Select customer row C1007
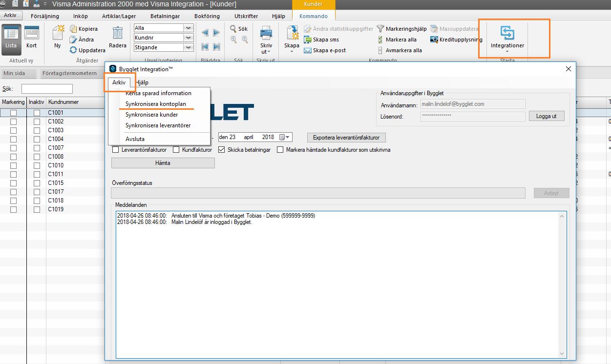This screenshot has width=611, height=364. (56, 148)
